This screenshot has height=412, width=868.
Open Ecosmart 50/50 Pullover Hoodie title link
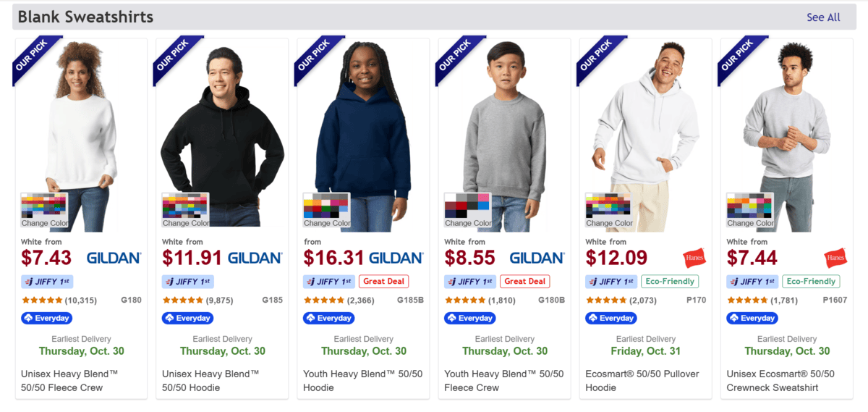point(641,380)
